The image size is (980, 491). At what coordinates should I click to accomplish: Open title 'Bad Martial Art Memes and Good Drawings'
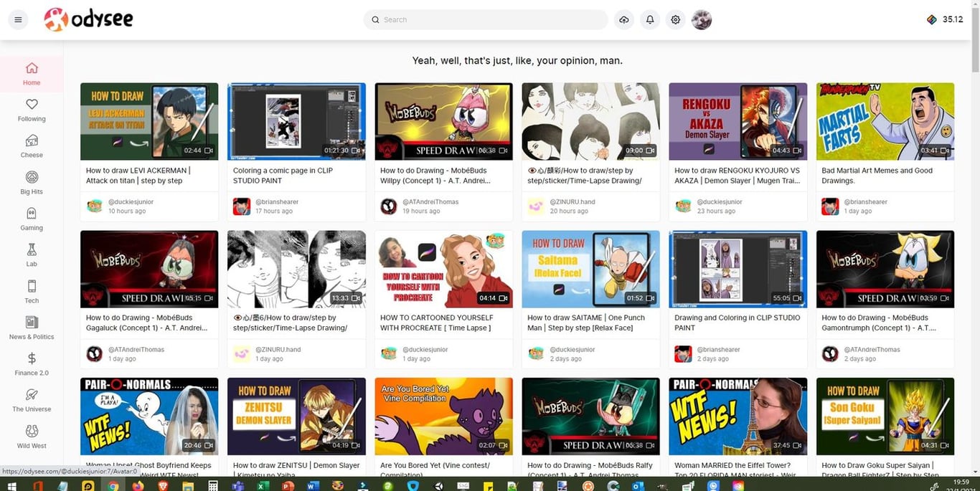(877, 176)
